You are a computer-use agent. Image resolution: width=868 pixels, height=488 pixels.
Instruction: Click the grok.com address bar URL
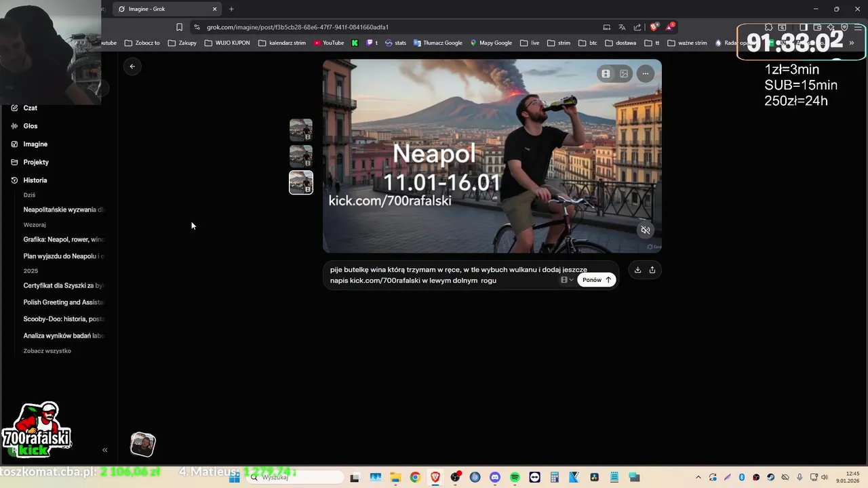[x=298, y=27]
